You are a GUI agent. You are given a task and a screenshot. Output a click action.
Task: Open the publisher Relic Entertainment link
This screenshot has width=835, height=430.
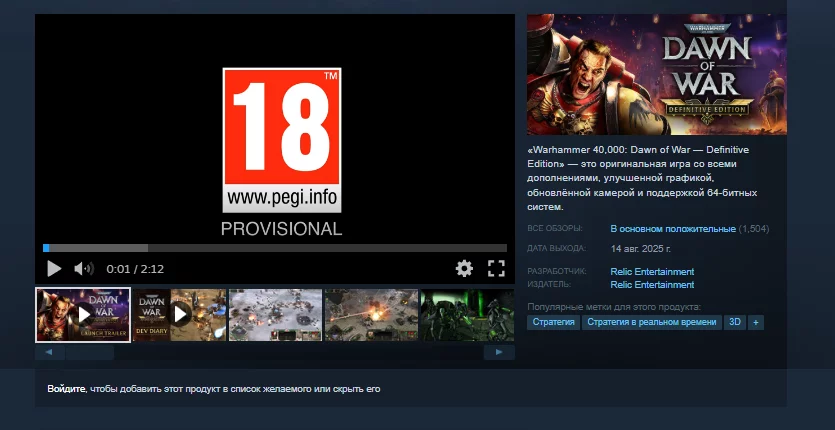pos(652,284)
